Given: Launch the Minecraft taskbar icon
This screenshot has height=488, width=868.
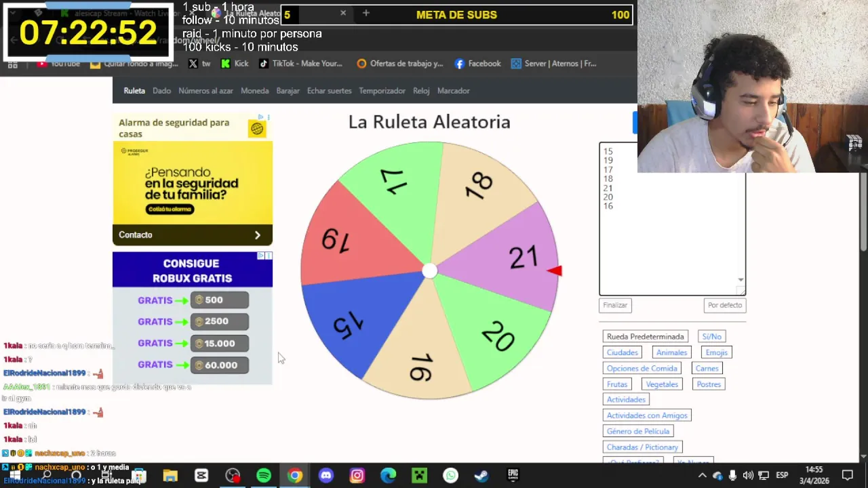Looking at the screenshot, I should (420, 476).
